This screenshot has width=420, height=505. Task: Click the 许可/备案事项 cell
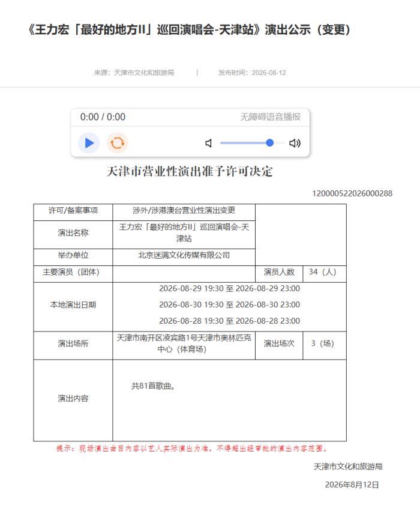click(x=73, y=212)
